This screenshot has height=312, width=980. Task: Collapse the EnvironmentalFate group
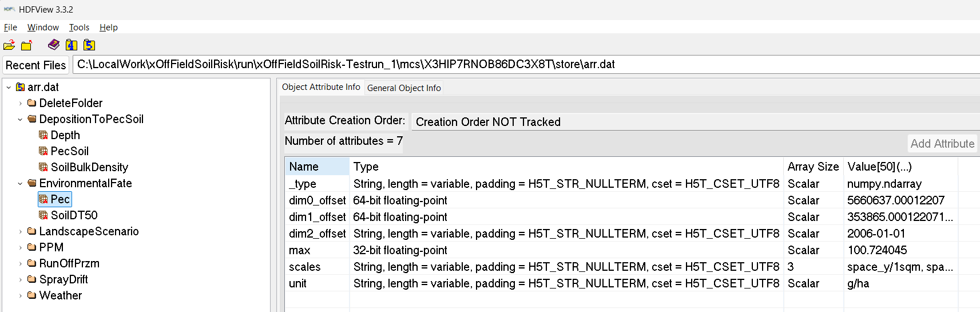21,184
